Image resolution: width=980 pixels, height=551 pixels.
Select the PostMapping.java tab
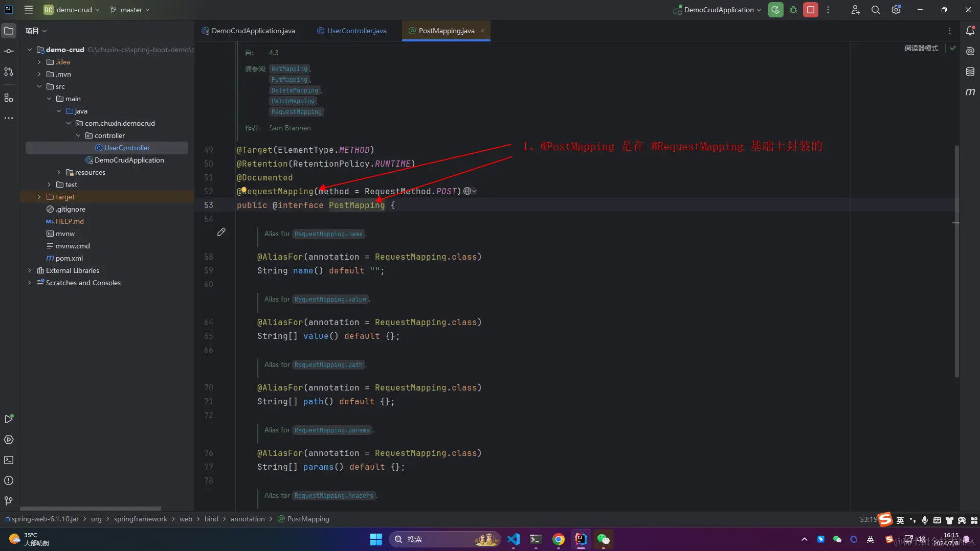tap(446, 31)
